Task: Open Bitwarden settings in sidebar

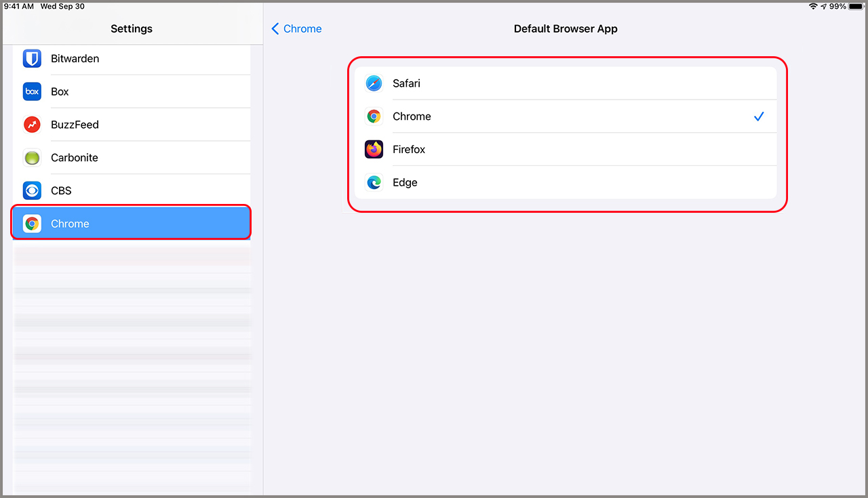Action: [x=136, y=59]
